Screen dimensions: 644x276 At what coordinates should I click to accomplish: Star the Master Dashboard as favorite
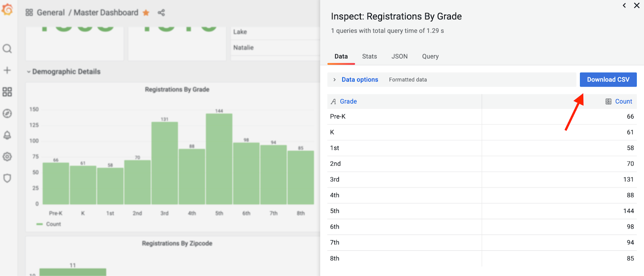pos(146,13)
